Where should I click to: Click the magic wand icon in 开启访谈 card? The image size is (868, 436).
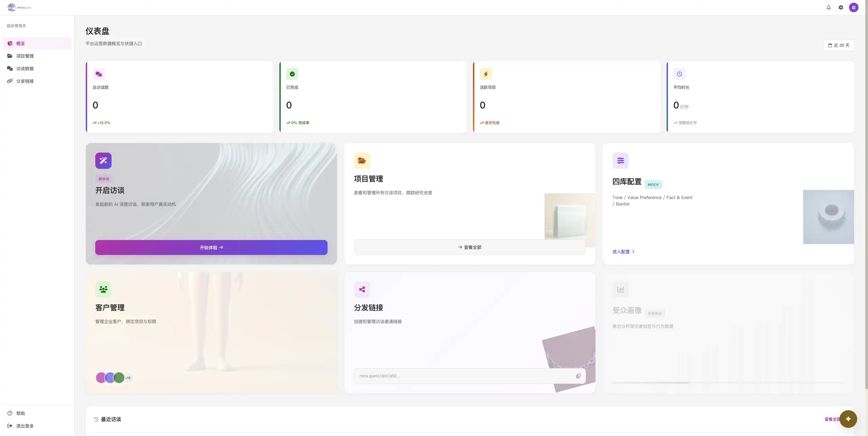[103, 161]
